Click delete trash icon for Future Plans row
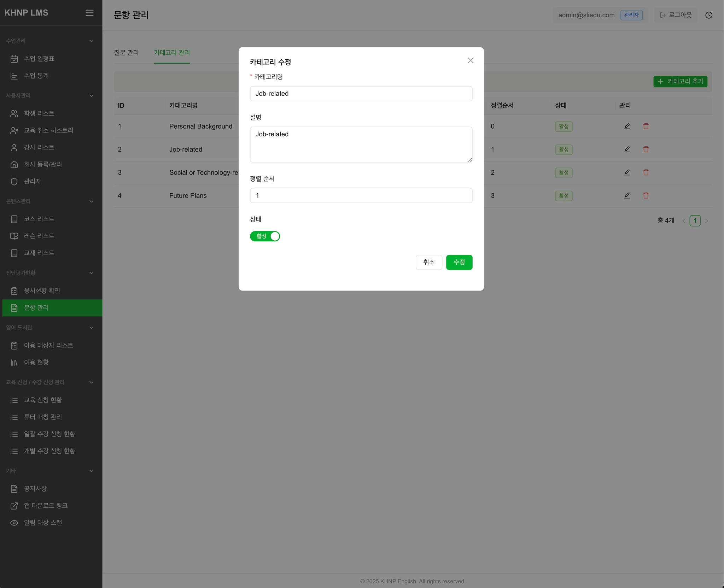Screen dimensions: 724x588 click(x=646, y=196)
